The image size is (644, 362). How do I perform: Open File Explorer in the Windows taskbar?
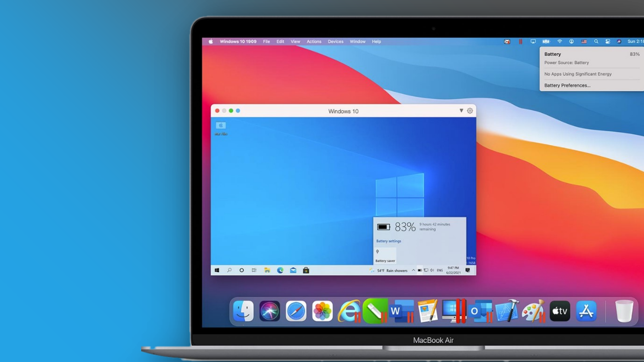(267, 270)
